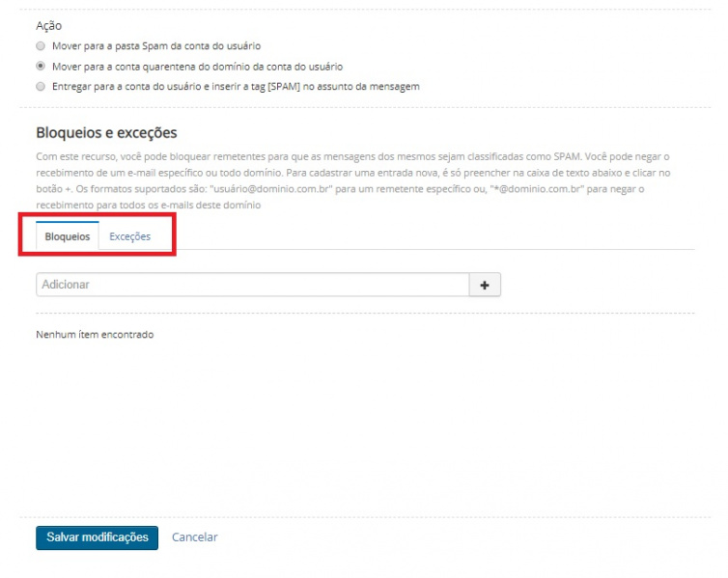Choose the domain quarantine account radio option
The width and height of the screenshot is (728, 578).
coord(41,67)
